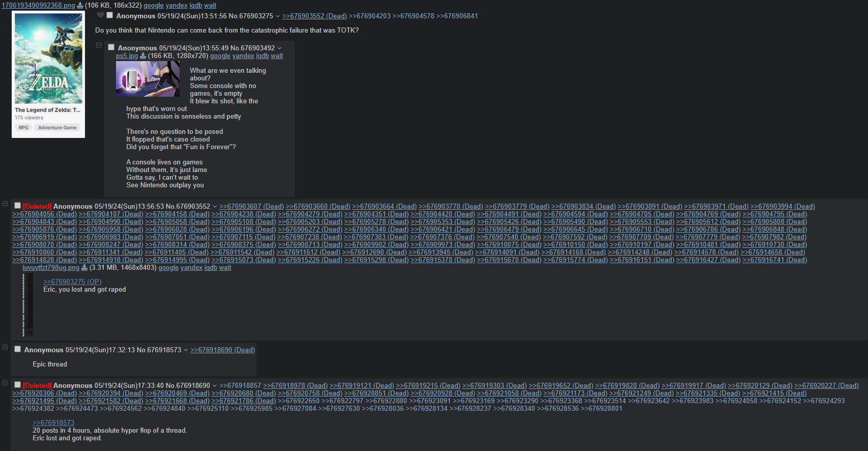Open the >>676903607 (Dead) backlink
The image size is (868, 451).
tap(251, 207)
